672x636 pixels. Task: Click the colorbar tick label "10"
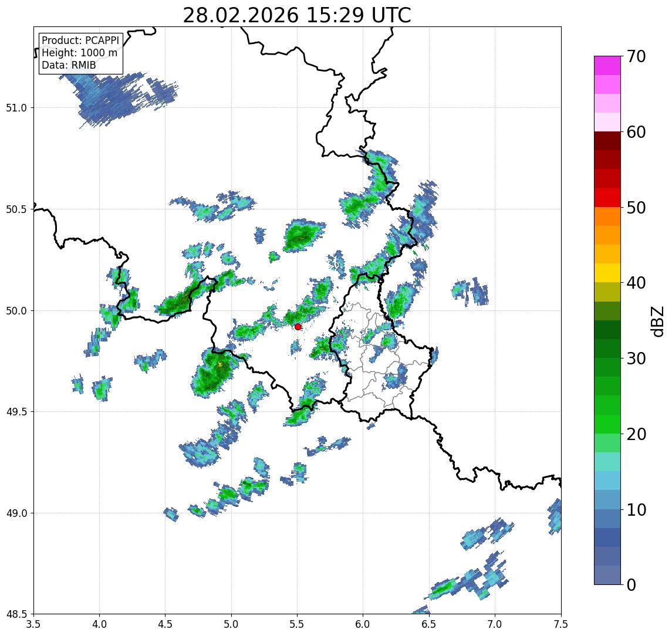636,510
